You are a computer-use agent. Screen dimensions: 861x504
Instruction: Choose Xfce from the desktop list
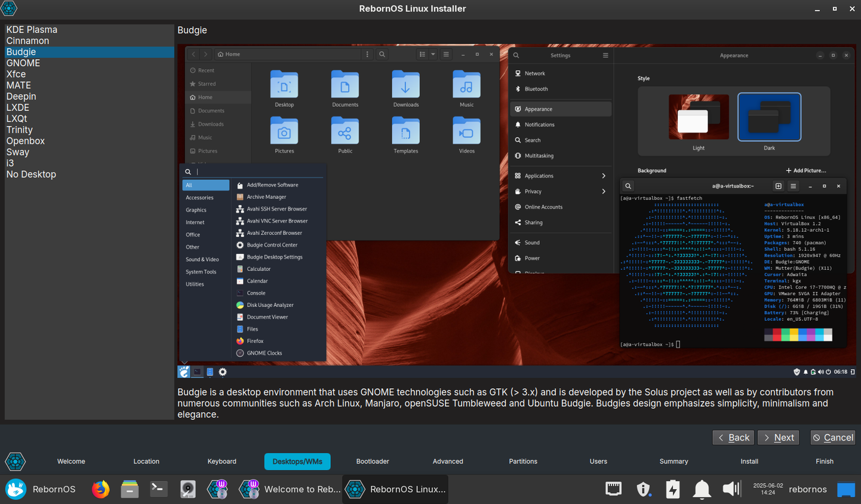pyautogui.click(x=90, y=74)
